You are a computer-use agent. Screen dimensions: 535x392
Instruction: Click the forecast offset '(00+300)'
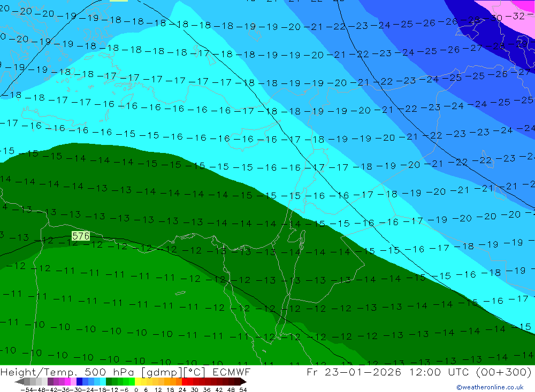click(x=503, y=372)
